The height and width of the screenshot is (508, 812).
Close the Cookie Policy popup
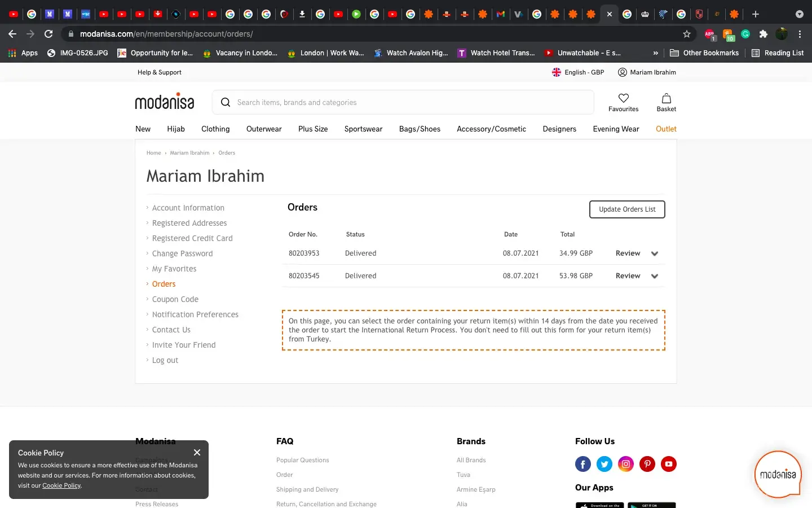(x=197, y=453)
